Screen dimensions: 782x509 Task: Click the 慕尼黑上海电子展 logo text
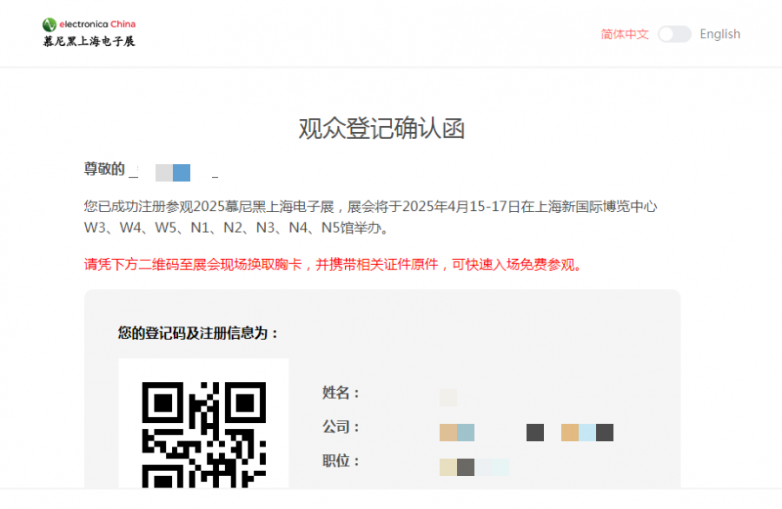point(88,42)
